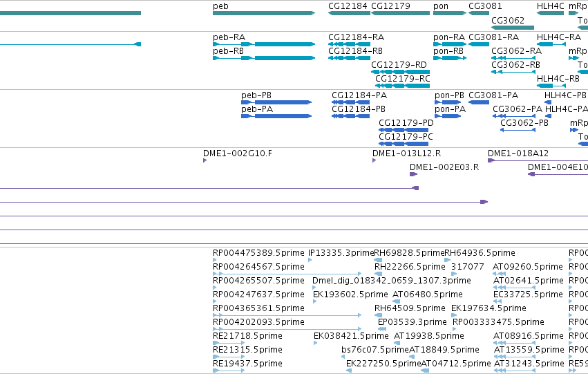Select transcript CG12184-RB

(356, 51)
